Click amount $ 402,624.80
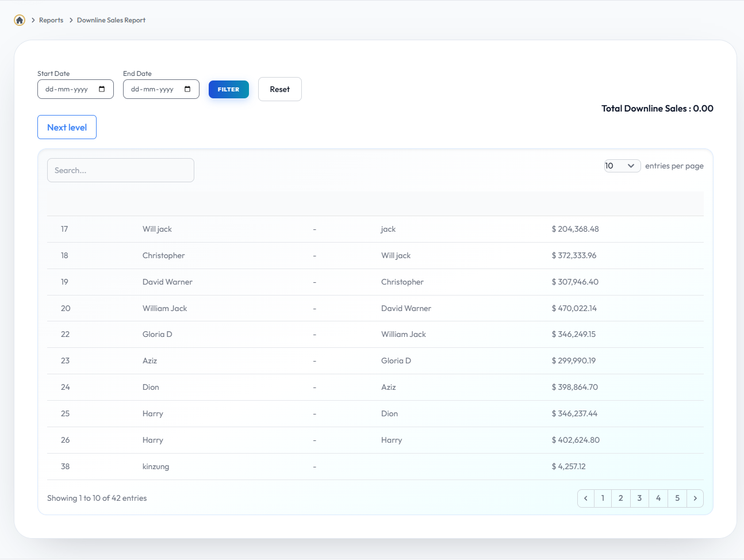 [x=576, y=440]
